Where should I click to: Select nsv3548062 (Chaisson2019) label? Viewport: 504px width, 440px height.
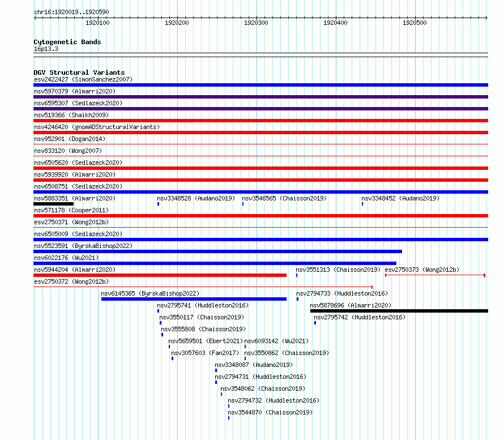263,388
